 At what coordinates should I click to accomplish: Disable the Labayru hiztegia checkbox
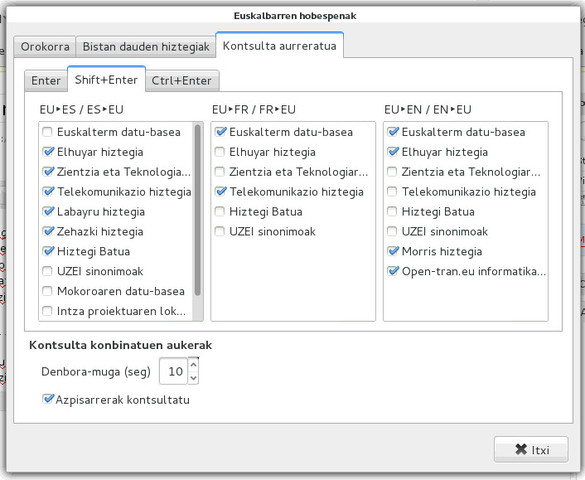click(x=48, y=211)
